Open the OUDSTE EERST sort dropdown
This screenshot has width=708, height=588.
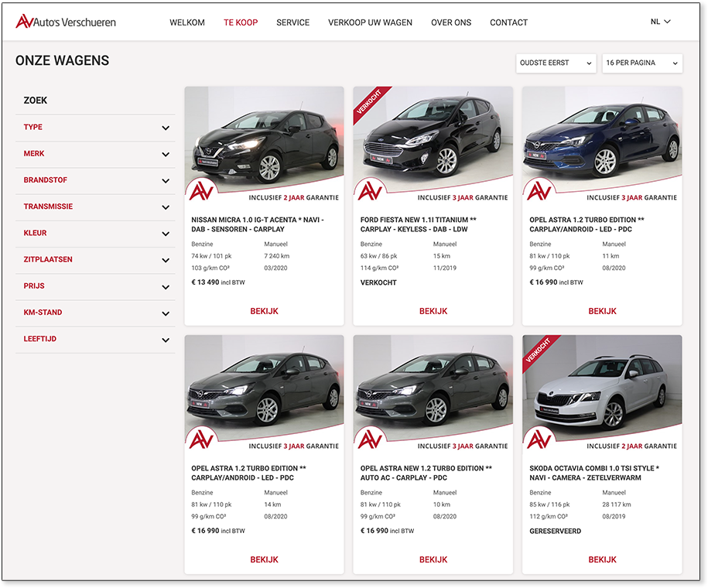556,63
